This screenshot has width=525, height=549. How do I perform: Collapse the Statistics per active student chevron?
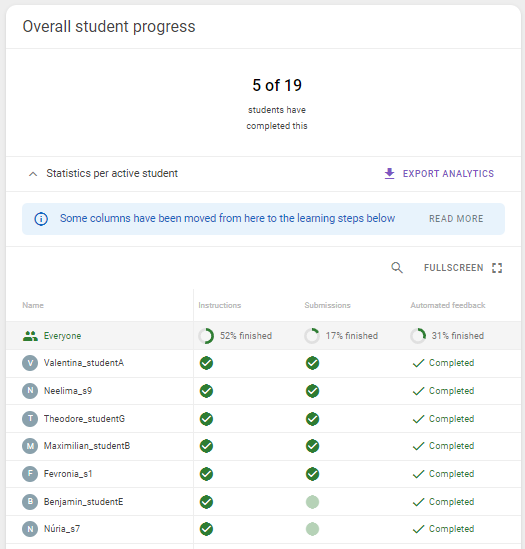(33, 174)
